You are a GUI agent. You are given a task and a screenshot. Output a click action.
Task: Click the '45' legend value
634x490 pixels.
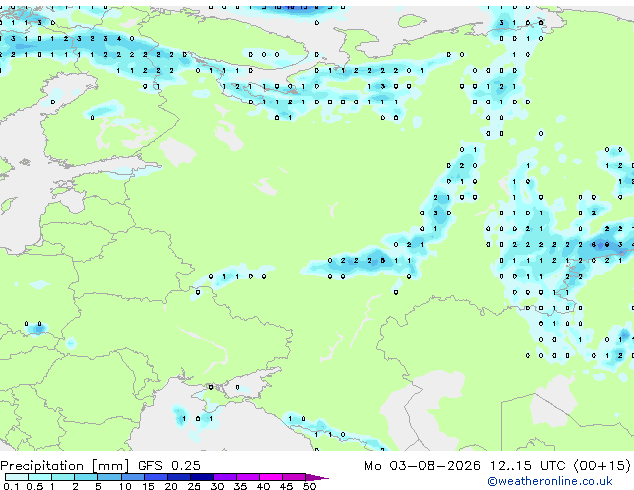click(x=286, y=486)
